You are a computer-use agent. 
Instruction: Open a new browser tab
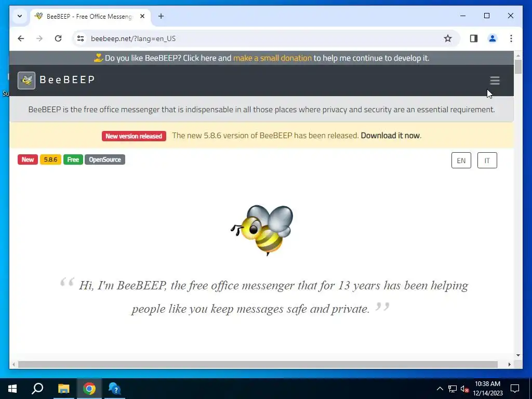[x=161, y=16]
